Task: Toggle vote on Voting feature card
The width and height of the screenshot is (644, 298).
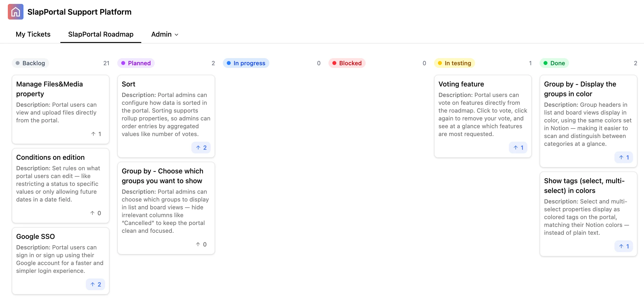Action: coord(518,148)
